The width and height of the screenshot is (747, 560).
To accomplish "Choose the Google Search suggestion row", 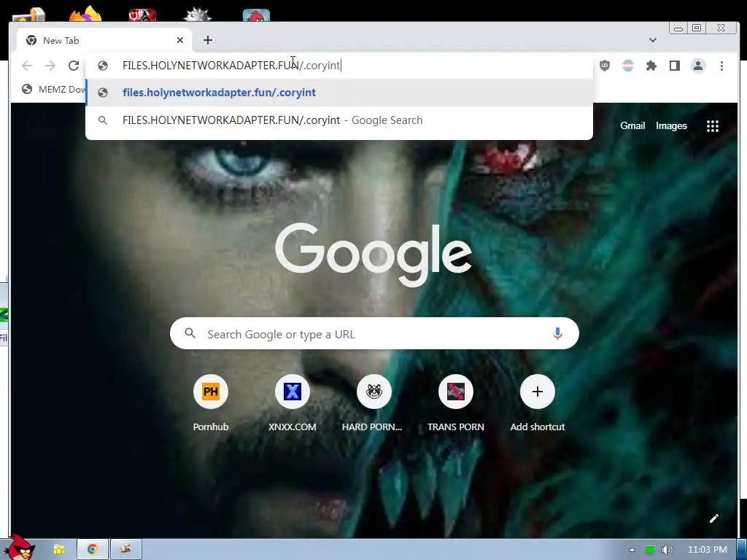I will [x=339, y=120].
